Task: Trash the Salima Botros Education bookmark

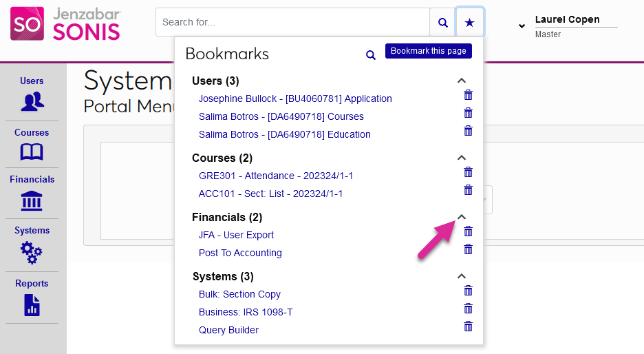Action: click(469, 131)
